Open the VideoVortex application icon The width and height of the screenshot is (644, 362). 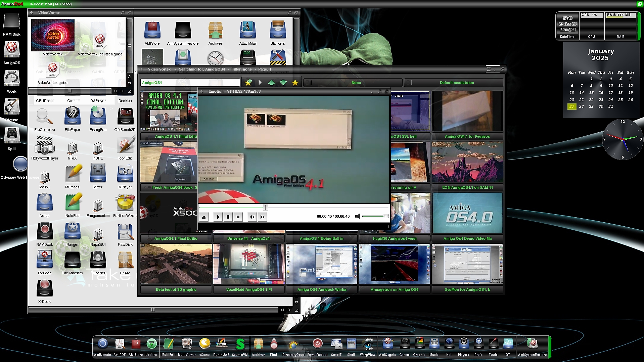tap(53, 35)
